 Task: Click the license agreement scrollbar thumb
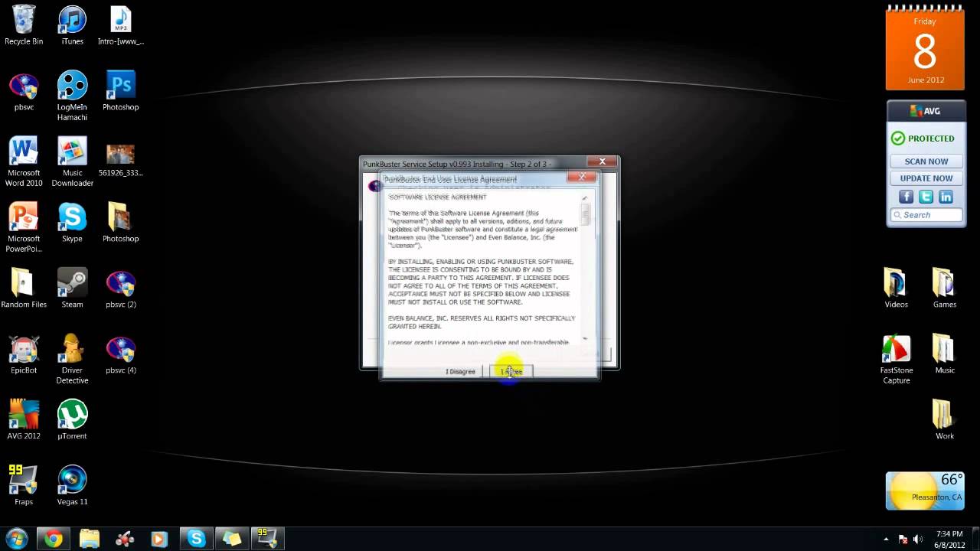(585, 214)
